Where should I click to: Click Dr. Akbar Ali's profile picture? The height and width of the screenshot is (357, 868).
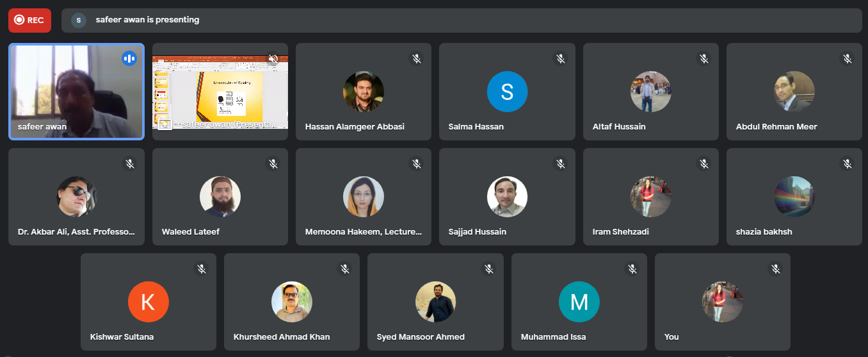(76, 197)
